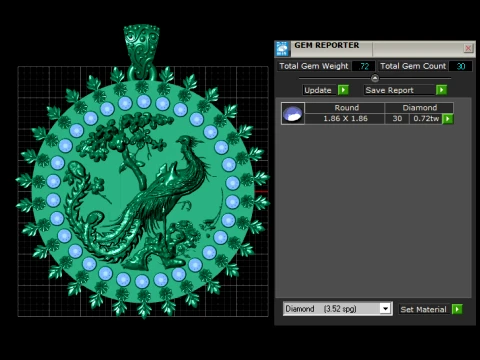Click the Total Gem Count label
This screenshot has height=360, width=480.
pyautogui.click(x=413, y=66)
